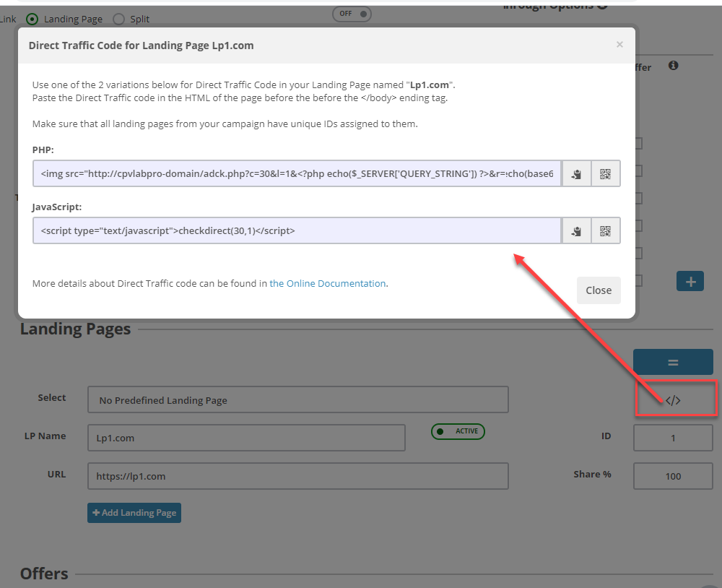Edit the Share % value field
Image resolution: width=722 pixels, height=588 pixels.
(673, 475)
